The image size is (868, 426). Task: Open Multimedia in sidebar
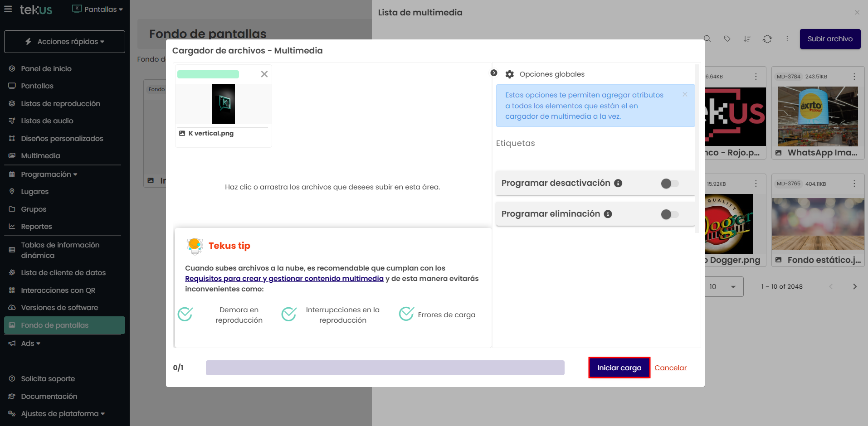tap(40, 156)
